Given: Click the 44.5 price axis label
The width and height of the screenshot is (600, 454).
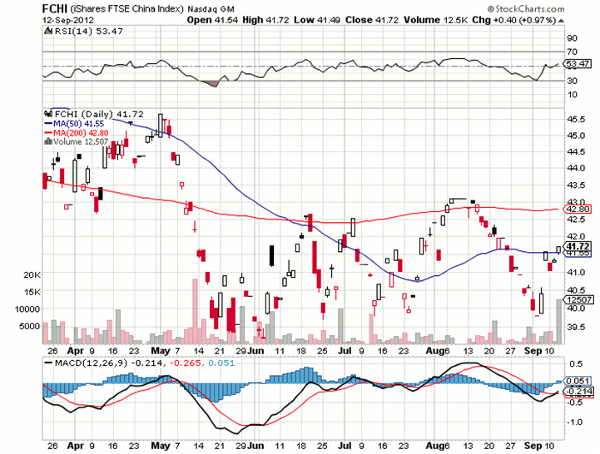Looking at the screenshot, I should (x=576, y=152).
